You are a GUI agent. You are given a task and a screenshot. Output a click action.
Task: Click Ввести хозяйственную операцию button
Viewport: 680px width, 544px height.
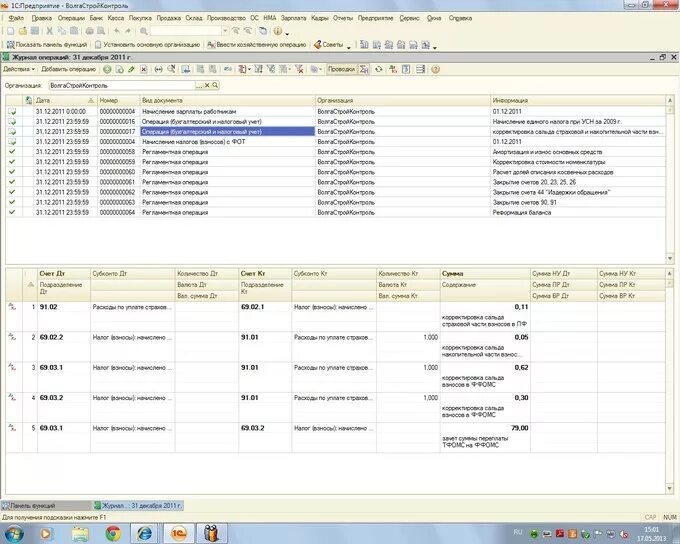tap(257, 45)
